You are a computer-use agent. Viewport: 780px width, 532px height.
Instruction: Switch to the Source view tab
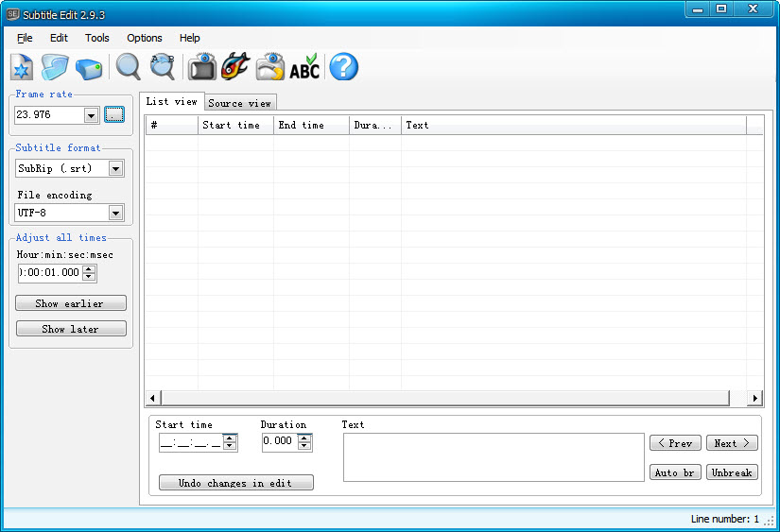click(240, 103)
